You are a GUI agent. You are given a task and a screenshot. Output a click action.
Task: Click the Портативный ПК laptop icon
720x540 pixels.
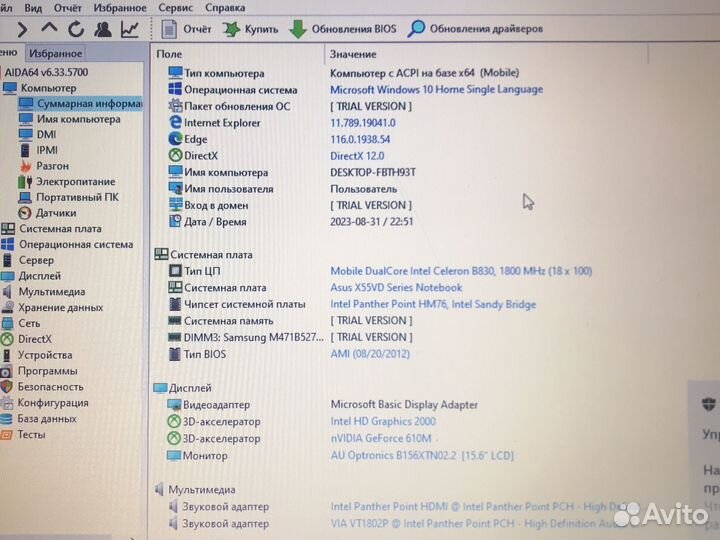(25, 197)
